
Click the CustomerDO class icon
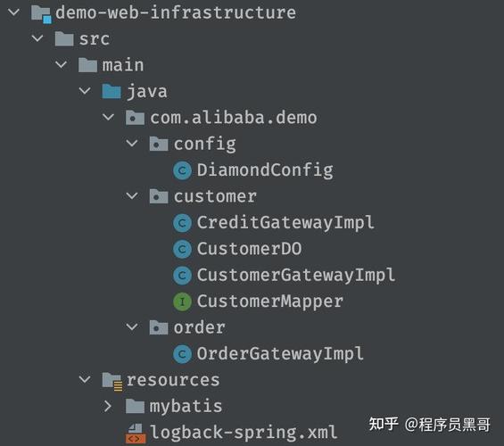182,249
